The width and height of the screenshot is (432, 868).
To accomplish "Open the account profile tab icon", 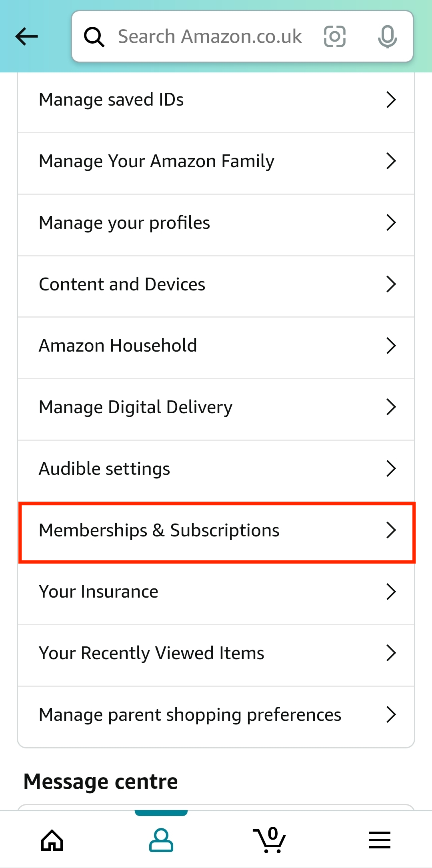I will 161,840.
